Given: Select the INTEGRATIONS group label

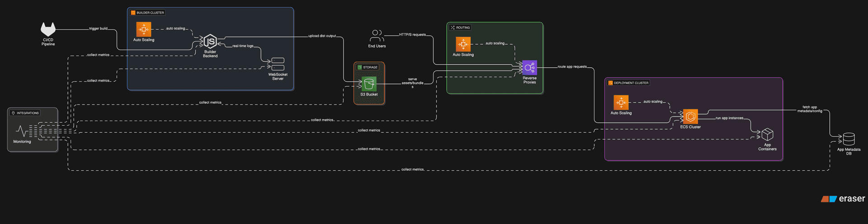Looking at the screenshot, I should click(28, 113).
